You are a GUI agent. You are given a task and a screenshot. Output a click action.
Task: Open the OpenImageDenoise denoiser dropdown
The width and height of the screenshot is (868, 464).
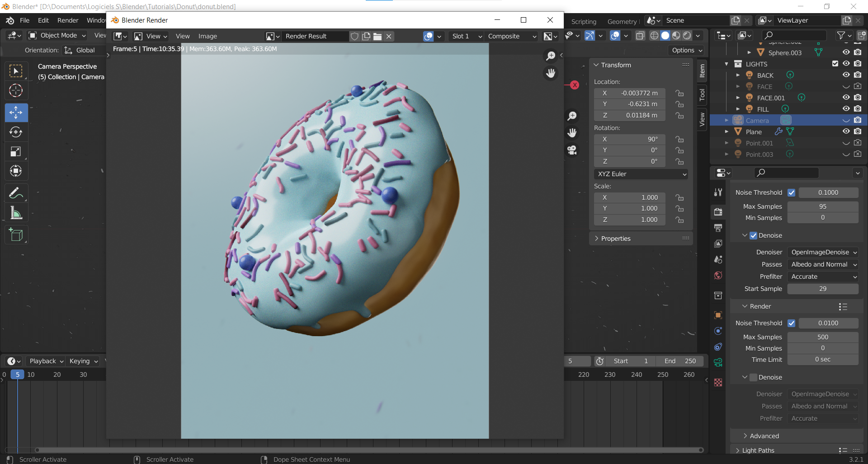[x=823, y=252]
